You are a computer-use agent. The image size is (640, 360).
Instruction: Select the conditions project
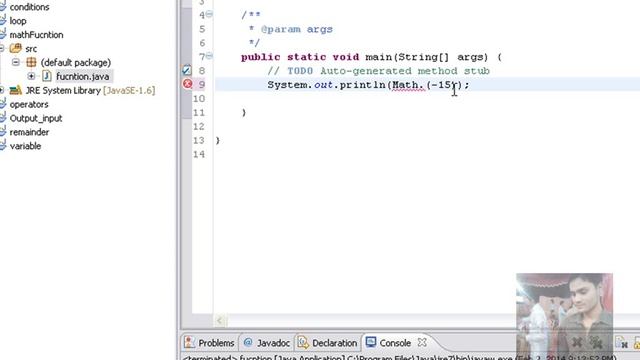click(29, 7)
